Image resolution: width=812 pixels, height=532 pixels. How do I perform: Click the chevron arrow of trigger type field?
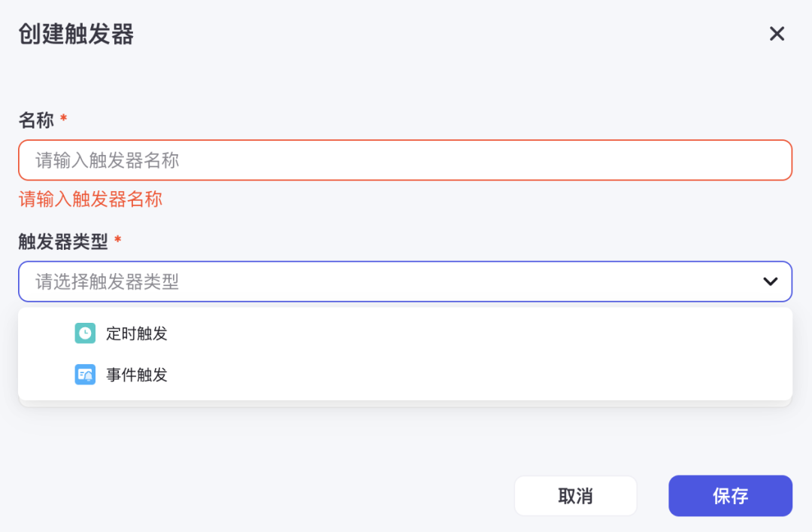pyautogui.click(x=770, y=281)
